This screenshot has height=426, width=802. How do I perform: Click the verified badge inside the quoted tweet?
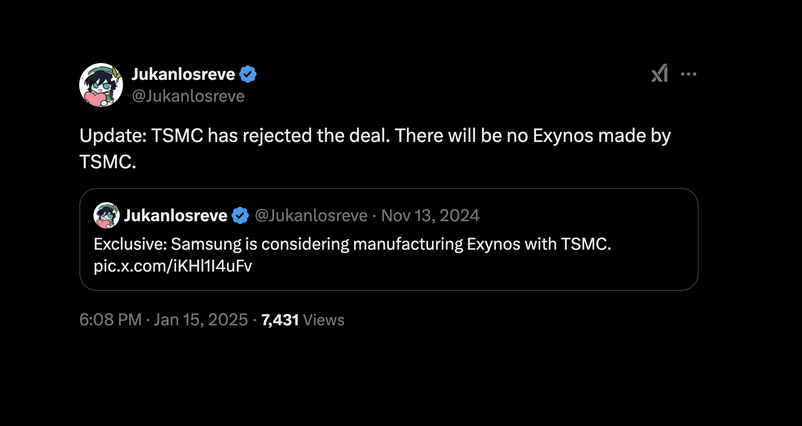point(240,215)
